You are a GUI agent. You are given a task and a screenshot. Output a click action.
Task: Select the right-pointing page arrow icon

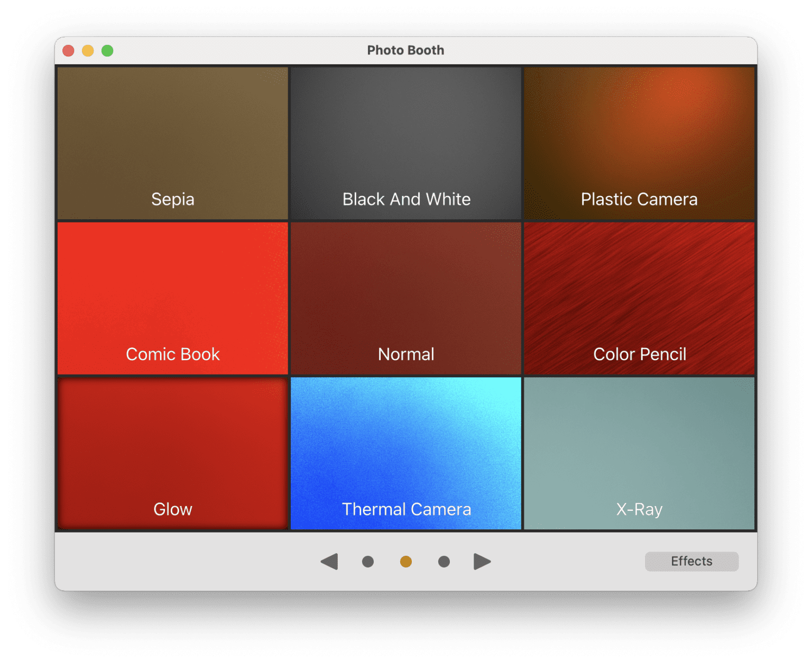pyautogui.click(x=482, y=562)
